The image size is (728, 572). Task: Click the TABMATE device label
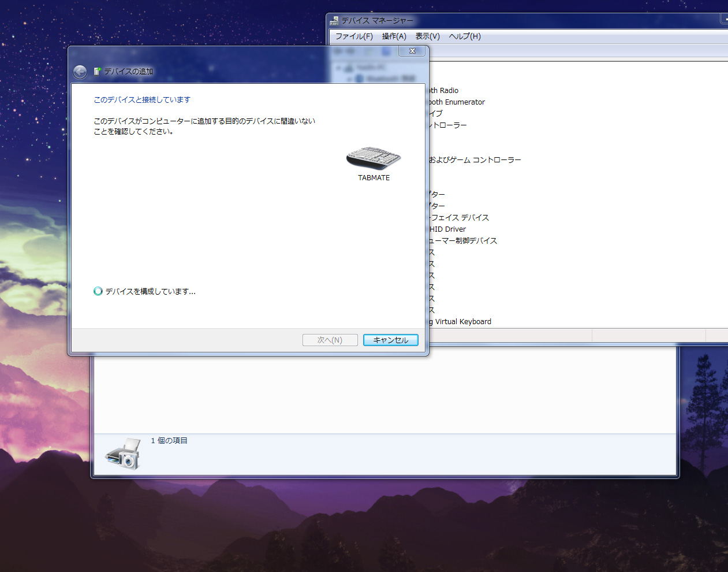[x=374, y=178]
